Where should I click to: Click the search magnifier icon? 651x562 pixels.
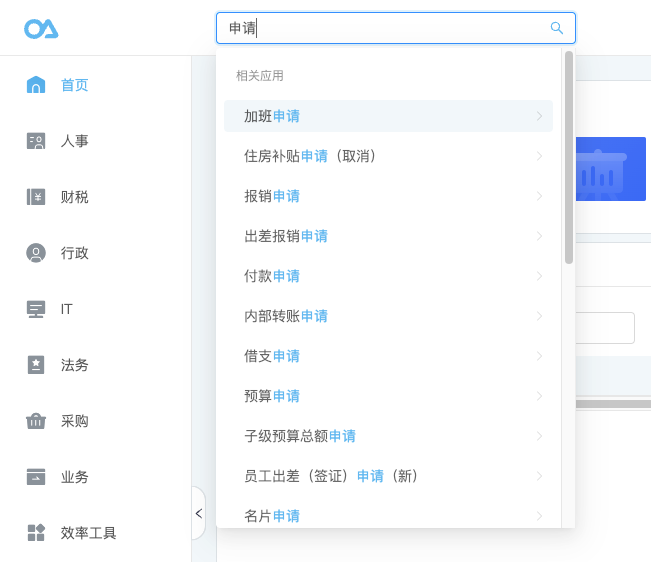[556, 28]
